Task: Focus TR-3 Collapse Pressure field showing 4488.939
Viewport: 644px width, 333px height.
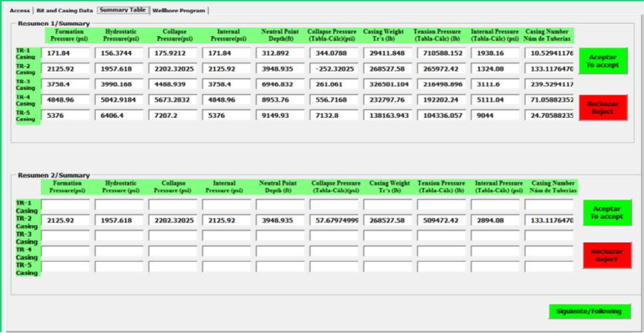Action: pos(174,84)
